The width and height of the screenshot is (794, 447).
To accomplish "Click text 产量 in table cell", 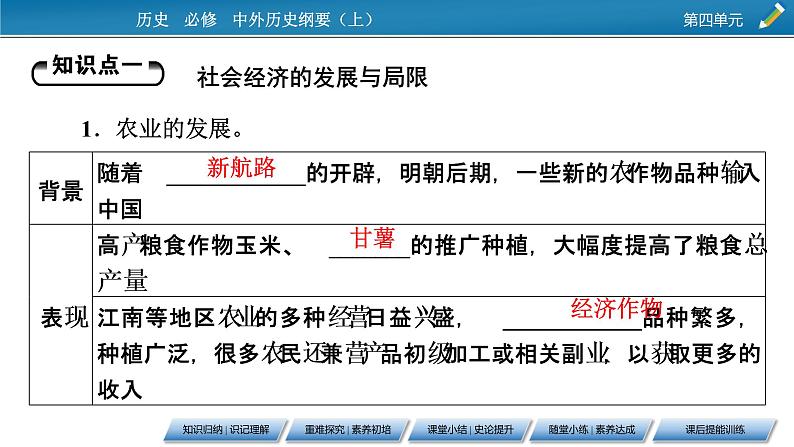I will tap(122, 281).
